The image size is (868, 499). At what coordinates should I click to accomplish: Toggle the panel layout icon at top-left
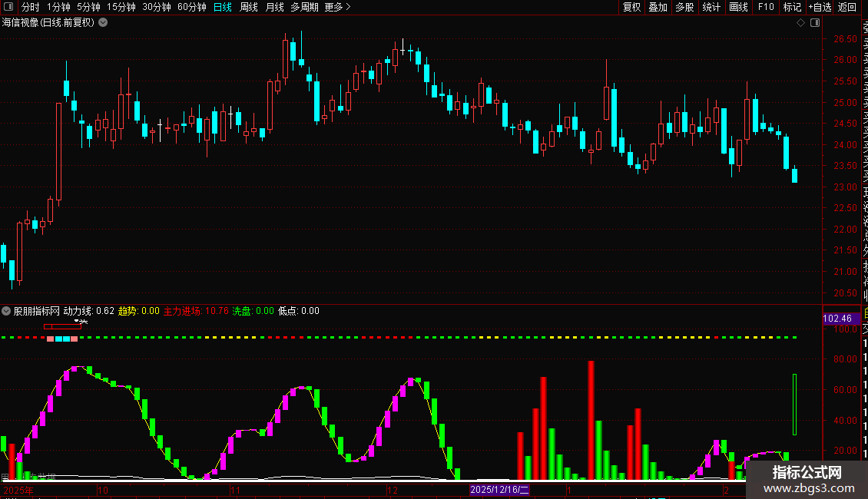coord(8,7)
